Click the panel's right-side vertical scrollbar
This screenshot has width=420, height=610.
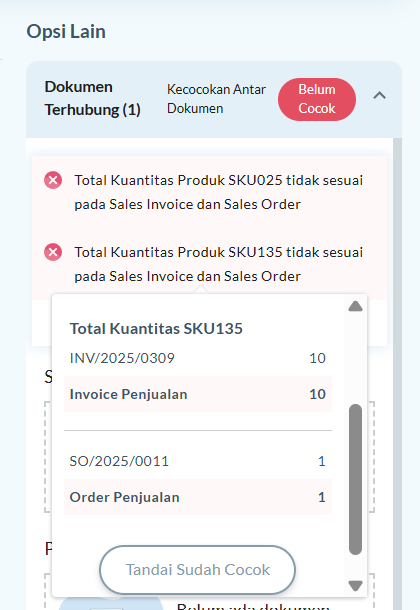pyautogui.click(x=397, y=373)
